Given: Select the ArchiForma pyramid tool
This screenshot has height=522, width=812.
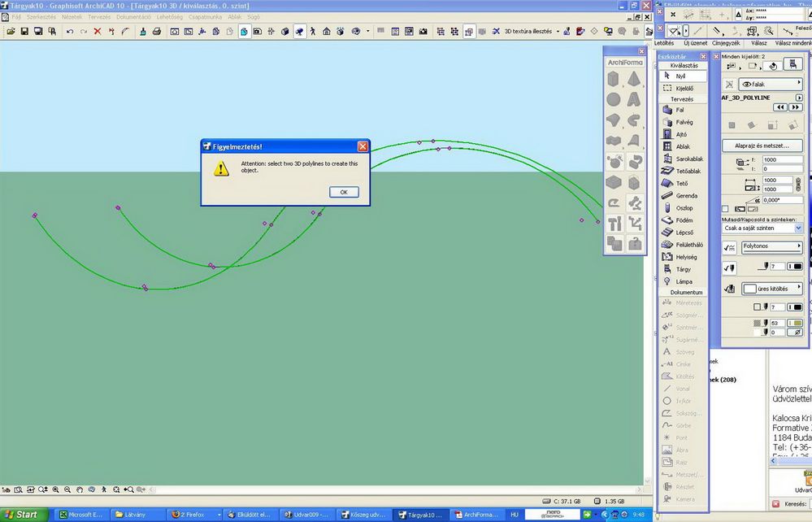Looking at the screenshot, I should (634, 79).
